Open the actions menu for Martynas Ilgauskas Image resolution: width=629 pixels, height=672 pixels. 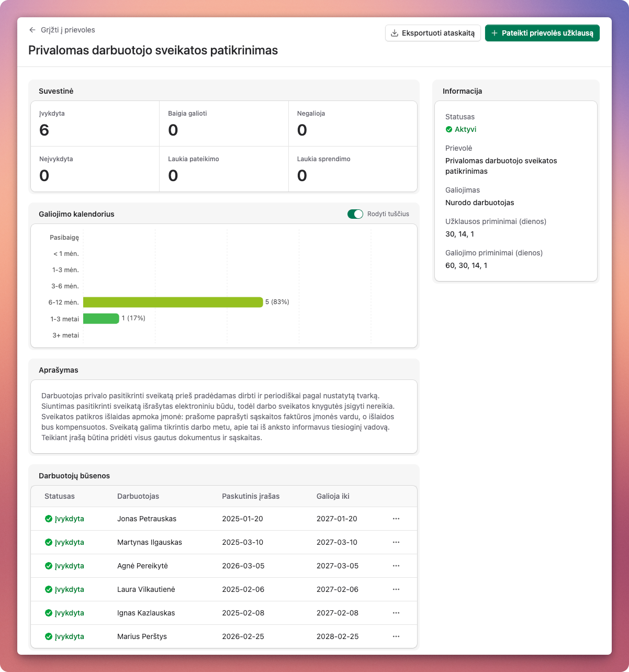point(396,542)
